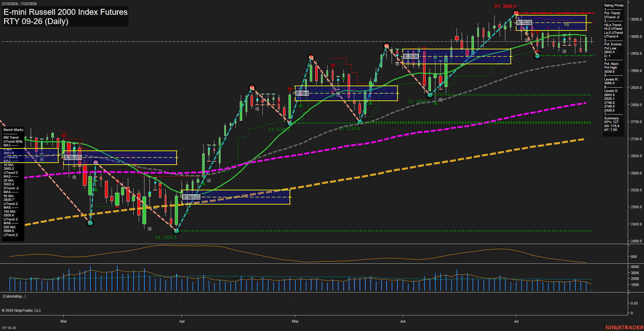The width and height of the screenshot is (644, 331).
Task: Click the March swing low pivot circle
Action: coord(90,223)
